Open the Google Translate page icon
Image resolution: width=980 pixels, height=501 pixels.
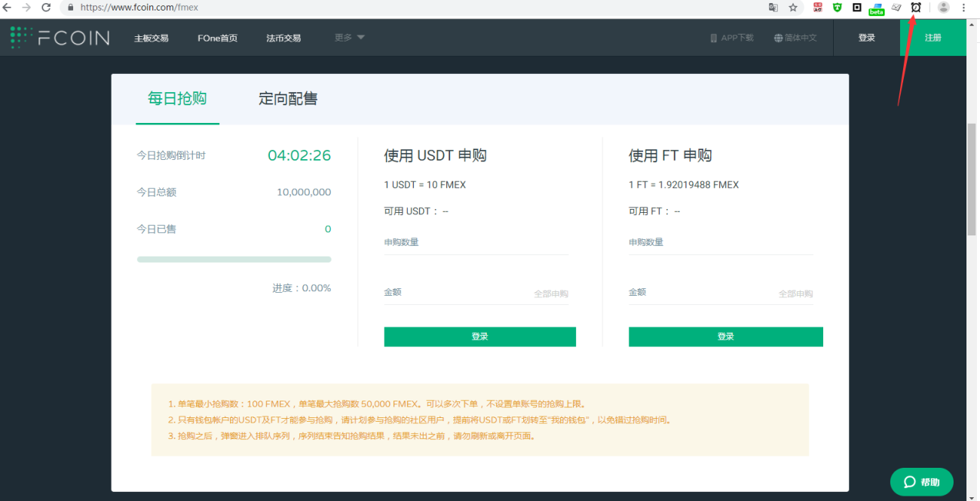pyautogui.click(x=773, y=7)
